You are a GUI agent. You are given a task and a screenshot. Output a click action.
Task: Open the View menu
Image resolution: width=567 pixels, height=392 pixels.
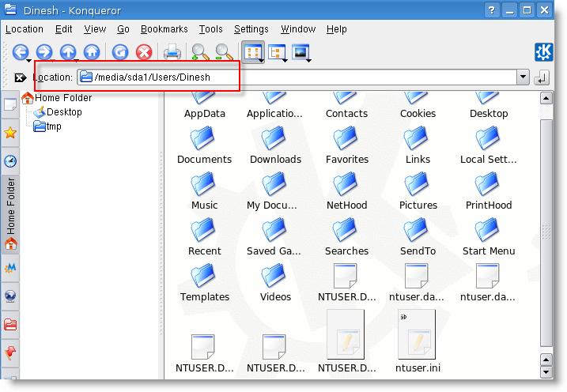[95, 29]
